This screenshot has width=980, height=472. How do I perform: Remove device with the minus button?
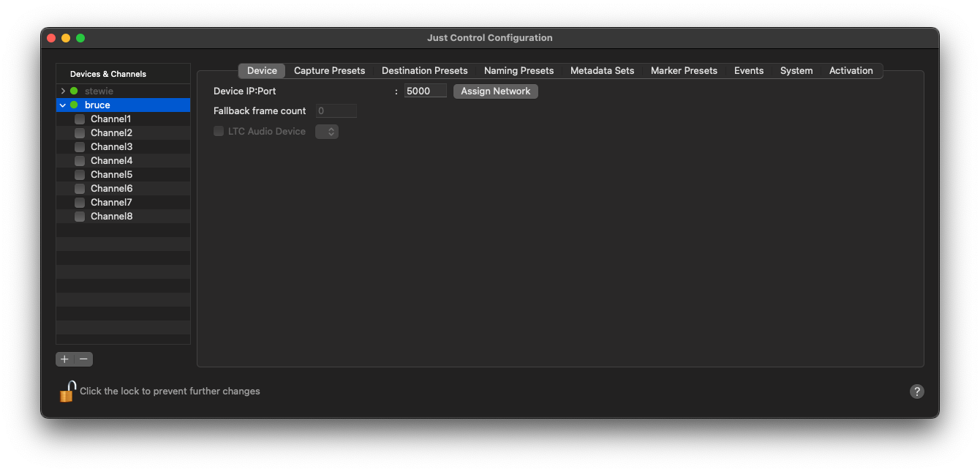point(84,359)
